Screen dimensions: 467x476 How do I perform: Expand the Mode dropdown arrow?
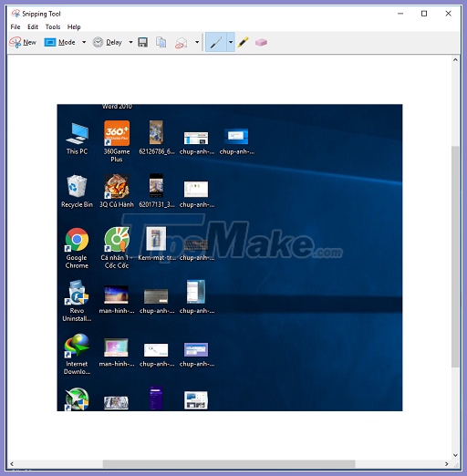[84, 42]
